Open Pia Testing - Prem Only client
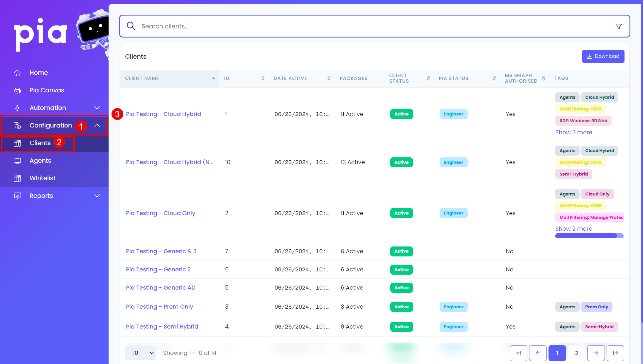Screen dimensions: 643x364 [x=159, y=307]
